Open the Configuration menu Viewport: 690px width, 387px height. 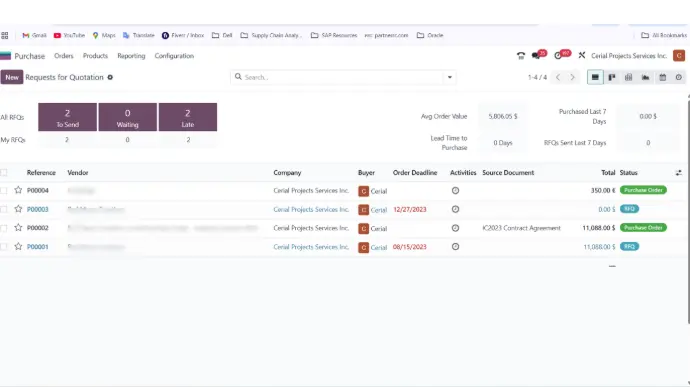[174, 56]
